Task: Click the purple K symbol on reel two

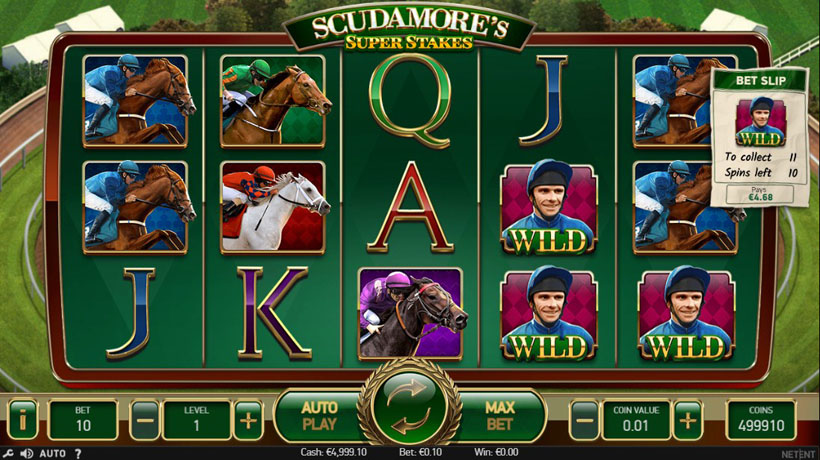Action: pos(274,313)
